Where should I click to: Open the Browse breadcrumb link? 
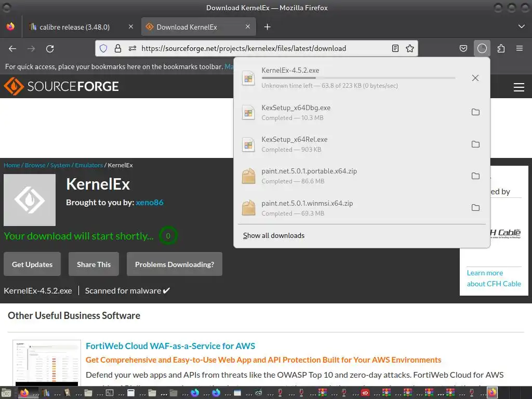[x=35, y=165]
